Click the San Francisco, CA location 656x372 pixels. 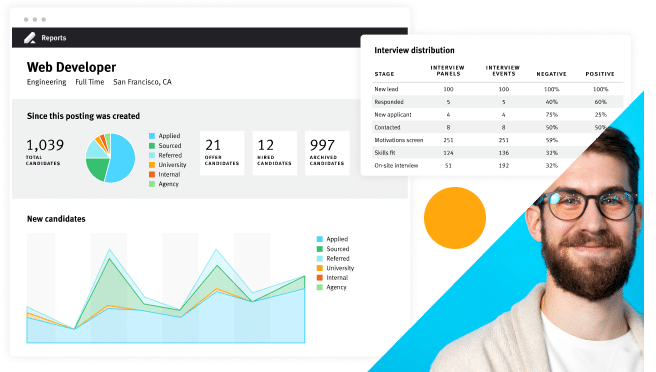pos(142,82)
